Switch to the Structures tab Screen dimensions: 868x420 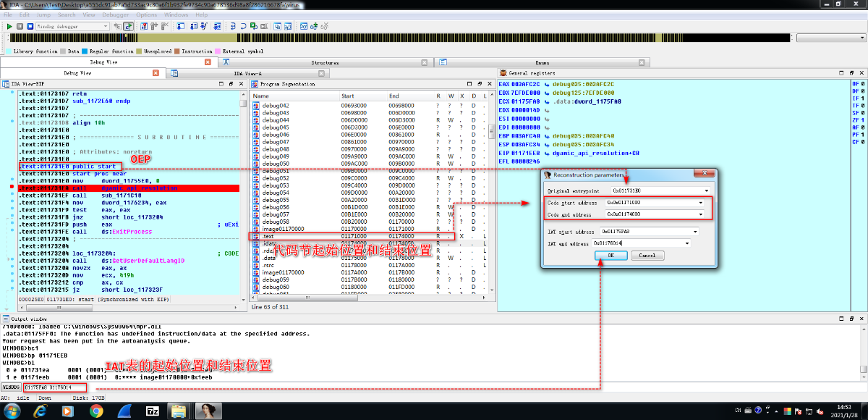325,63
